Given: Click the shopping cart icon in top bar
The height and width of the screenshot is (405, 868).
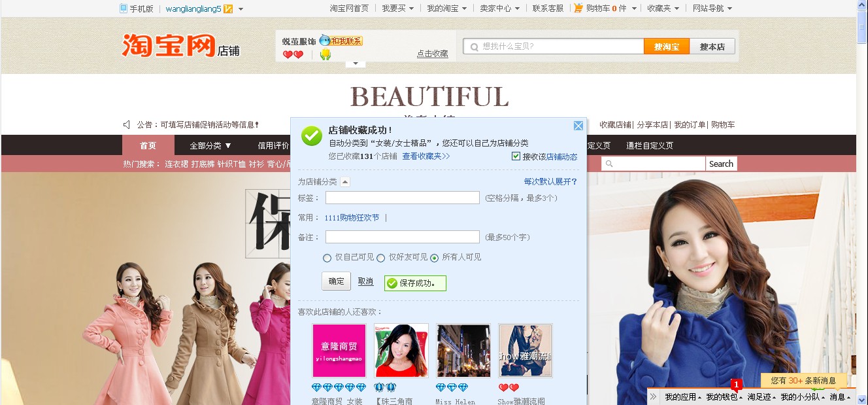Looking at the screenshot, I should tap(578, 8).
